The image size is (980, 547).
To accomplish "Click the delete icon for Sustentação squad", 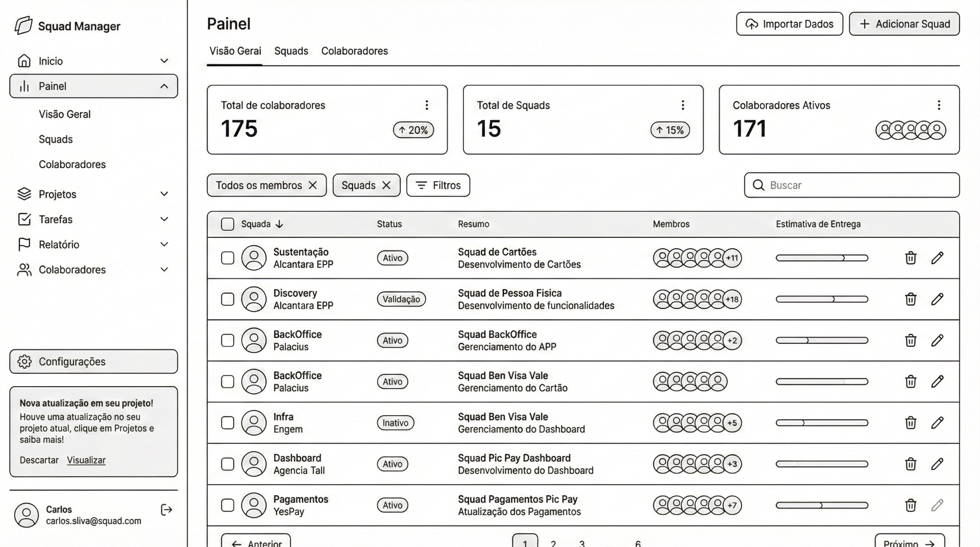I will tap(911, 258).
